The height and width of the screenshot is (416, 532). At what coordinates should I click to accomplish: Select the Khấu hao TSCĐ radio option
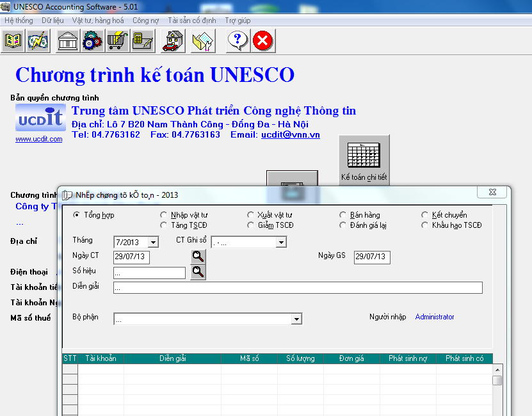coord(424,225)
